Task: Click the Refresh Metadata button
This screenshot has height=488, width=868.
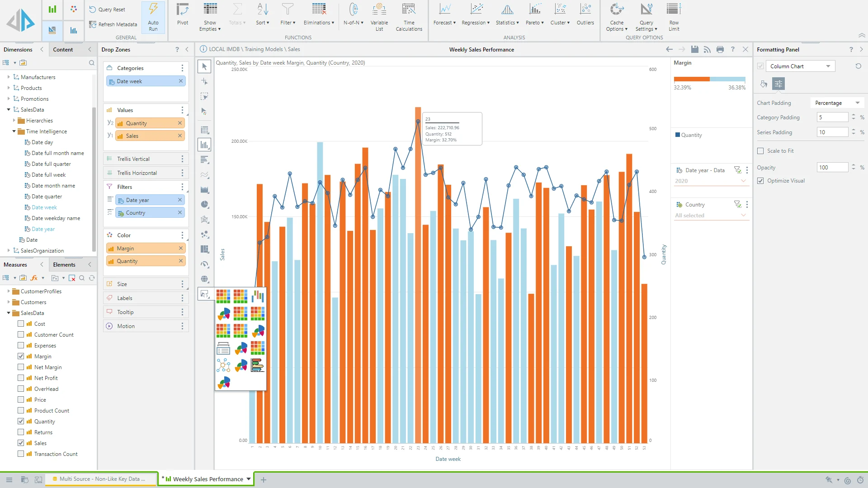Action: [x=113, y=24]
